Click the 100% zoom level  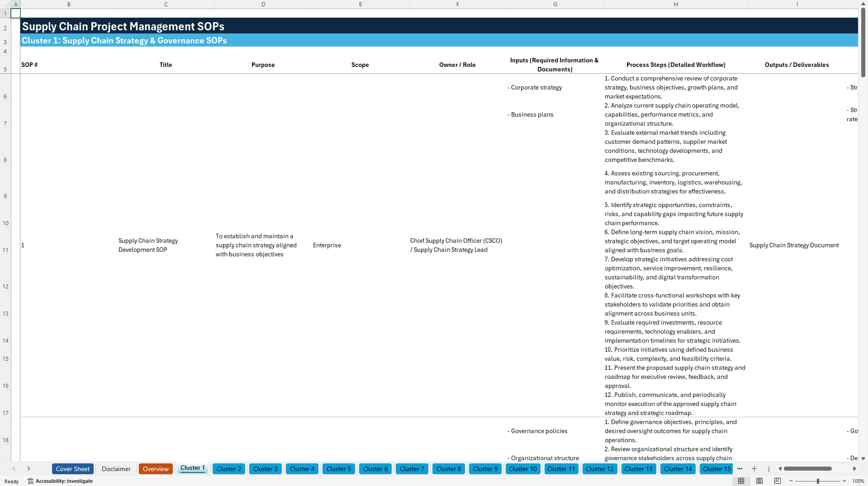[858, 481]
